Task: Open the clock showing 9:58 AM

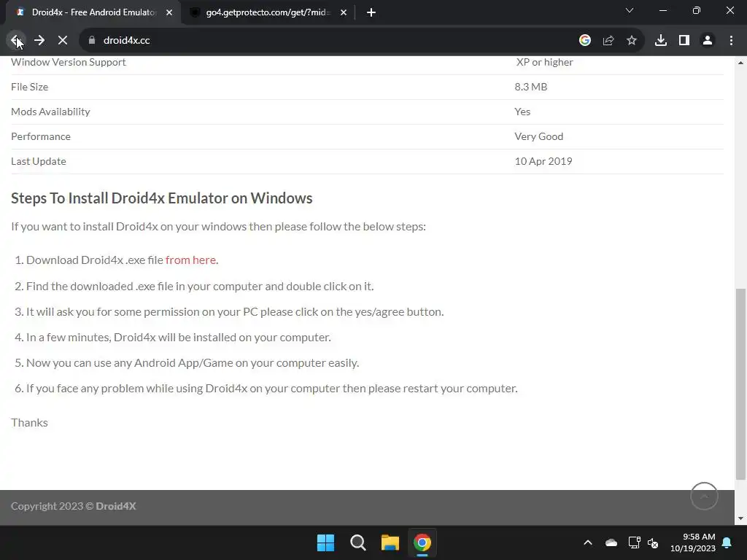Action: coord(693,542)
